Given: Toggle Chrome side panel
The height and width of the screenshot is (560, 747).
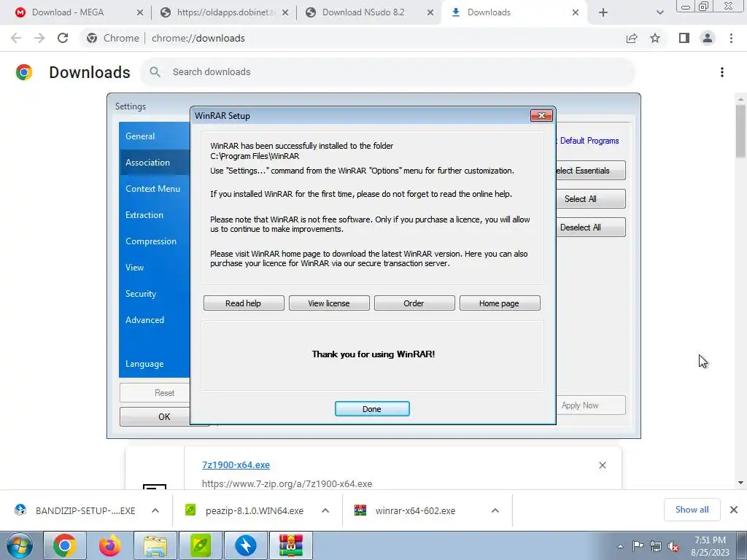Looking at the screenshot, I should click(x=684, y=38).
